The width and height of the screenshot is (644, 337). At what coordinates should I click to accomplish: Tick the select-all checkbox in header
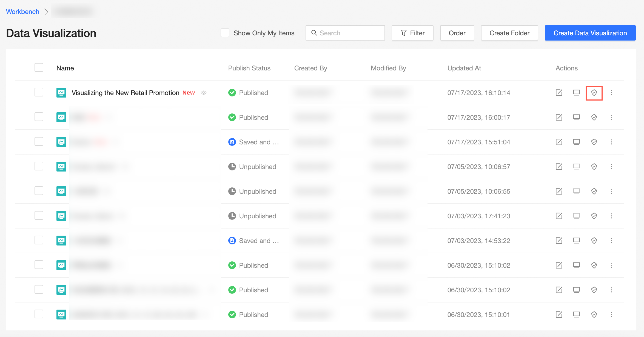[39, 68]
